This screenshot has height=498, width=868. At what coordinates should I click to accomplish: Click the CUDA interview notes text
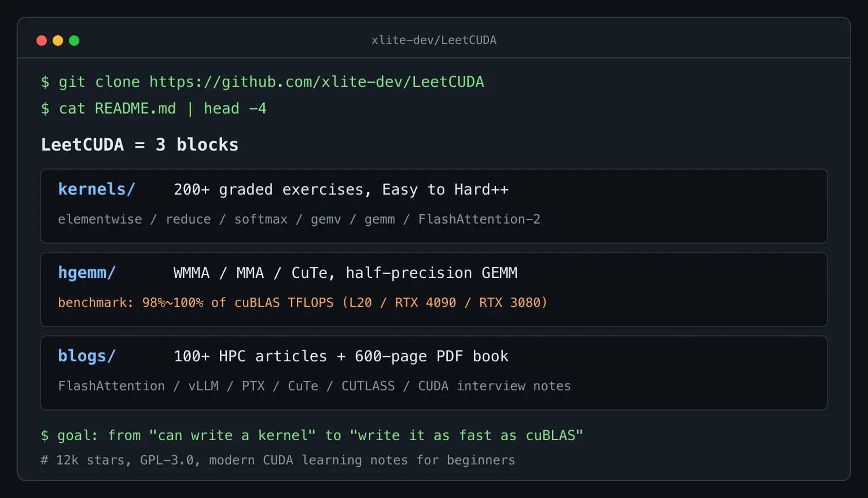tap(494, 386)
